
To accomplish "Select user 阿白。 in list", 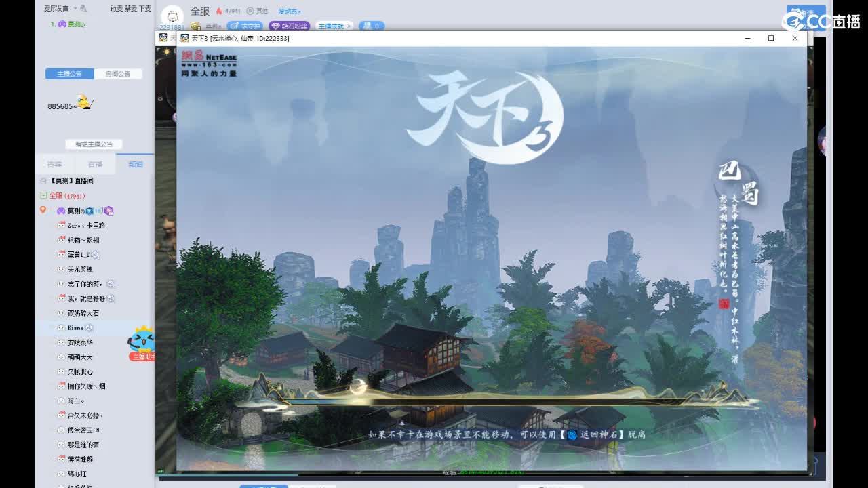I will tap(75, 401).
